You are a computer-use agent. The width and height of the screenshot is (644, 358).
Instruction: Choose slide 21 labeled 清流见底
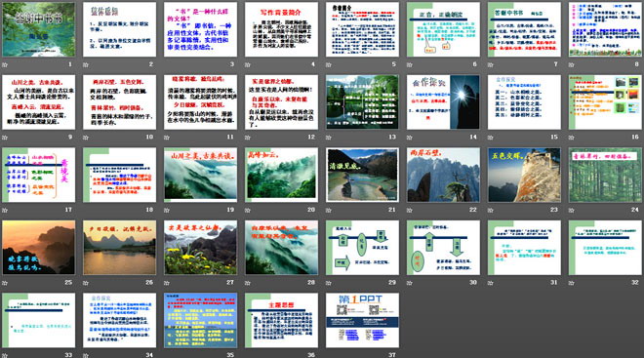point(362,175)
